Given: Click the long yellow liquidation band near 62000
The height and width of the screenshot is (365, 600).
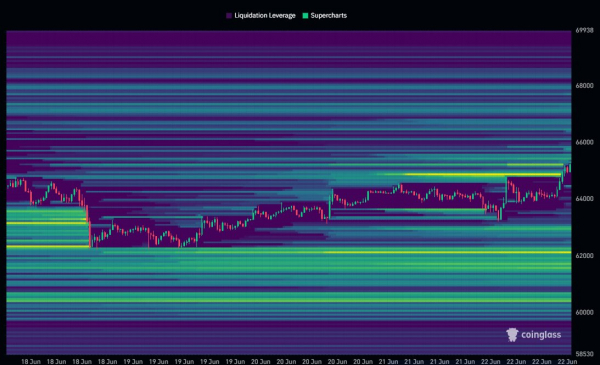Looking at the screenshot, I should tap(447, 252).
